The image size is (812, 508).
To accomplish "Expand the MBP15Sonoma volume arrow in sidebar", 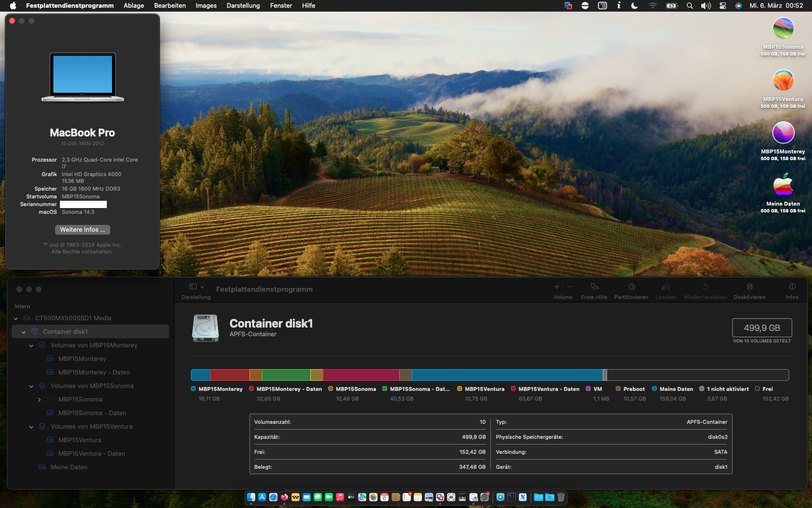I will [x=39, y=400].
